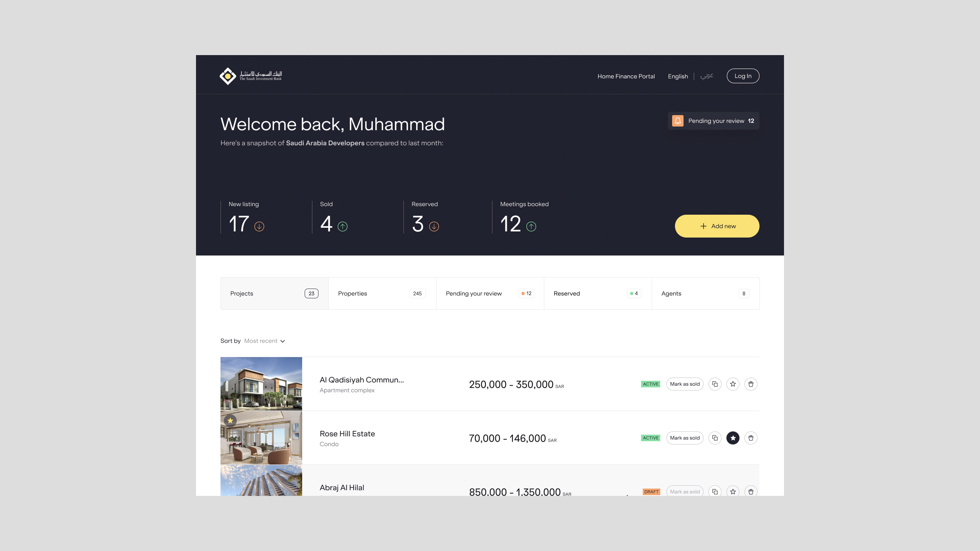Viewport: 980px width, 551px height.
Task: Click the Condo subtitle
Action: [x=329, y=444]
